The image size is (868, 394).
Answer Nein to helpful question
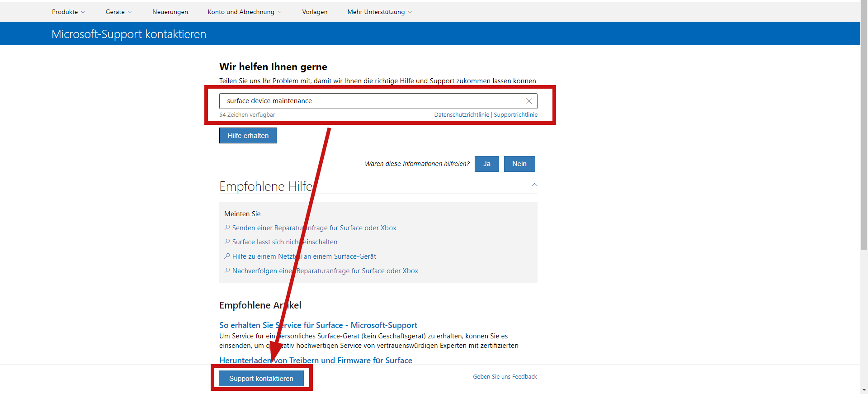coord(519,164)
